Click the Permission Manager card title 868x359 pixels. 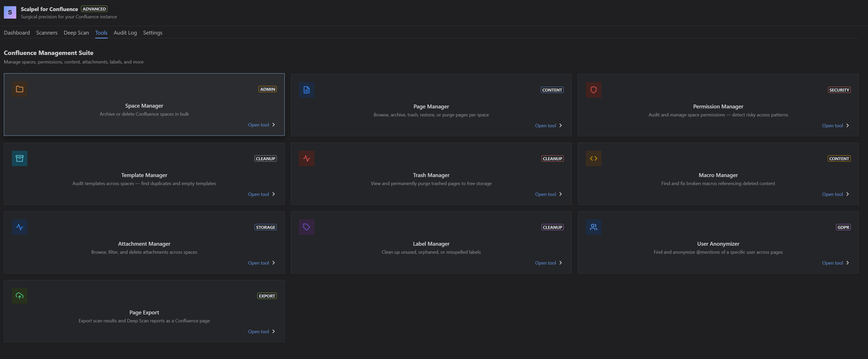(718, 107)
